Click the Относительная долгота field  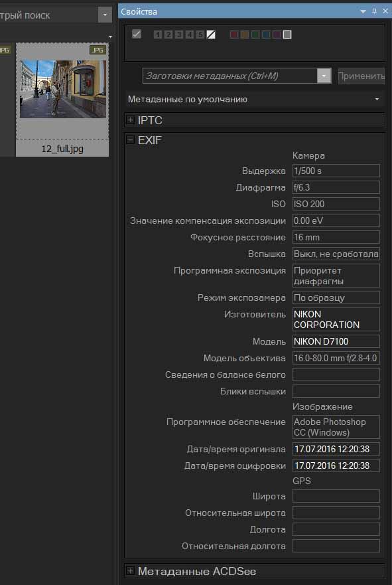click(x=336, y=546)
